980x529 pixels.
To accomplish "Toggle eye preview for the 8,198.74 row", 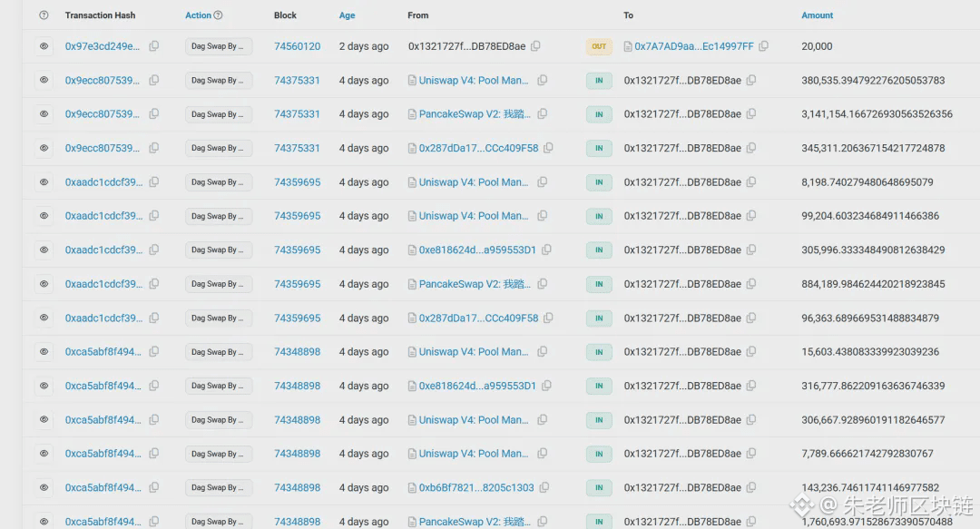I will point(44,182).
